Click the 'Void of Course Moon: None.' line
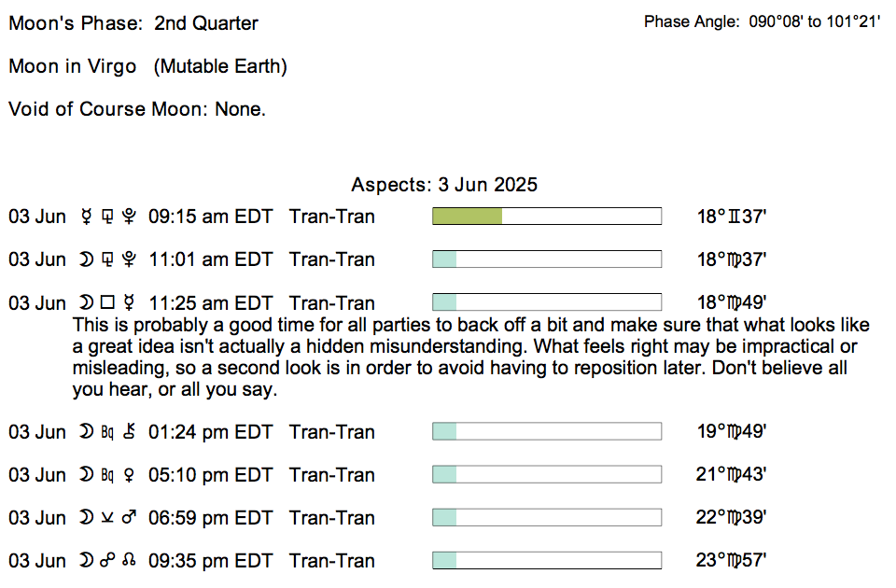This screenshot has width=896, height=588. [x=137, y=109]
